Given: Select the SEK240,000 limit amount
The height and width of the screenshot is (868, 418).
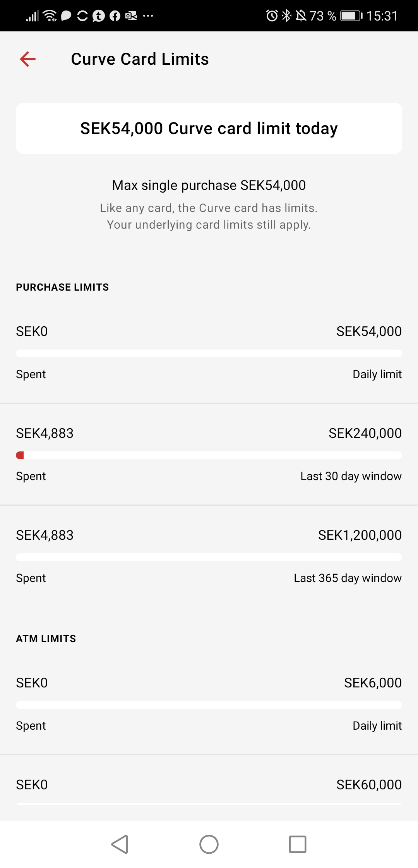Looking at the screenshot, I should pyautogui.click(x=365, y=433).
